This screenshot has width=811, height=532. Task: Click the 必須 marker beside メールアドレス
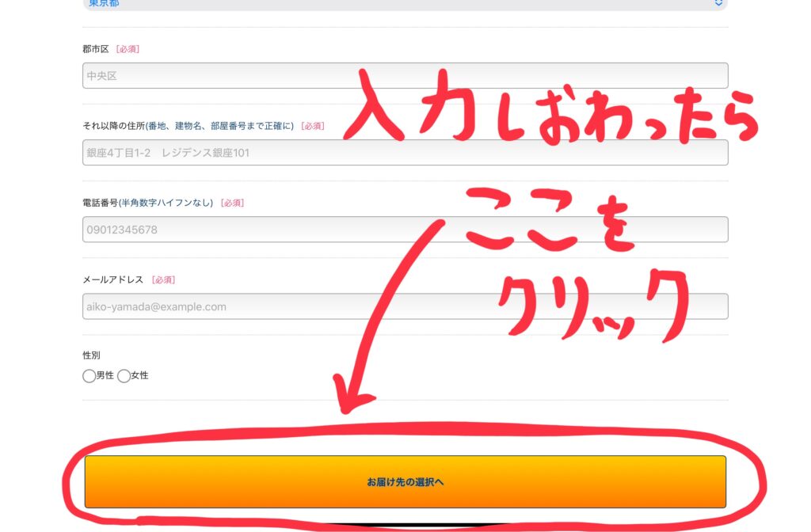(x=163, y=279)
